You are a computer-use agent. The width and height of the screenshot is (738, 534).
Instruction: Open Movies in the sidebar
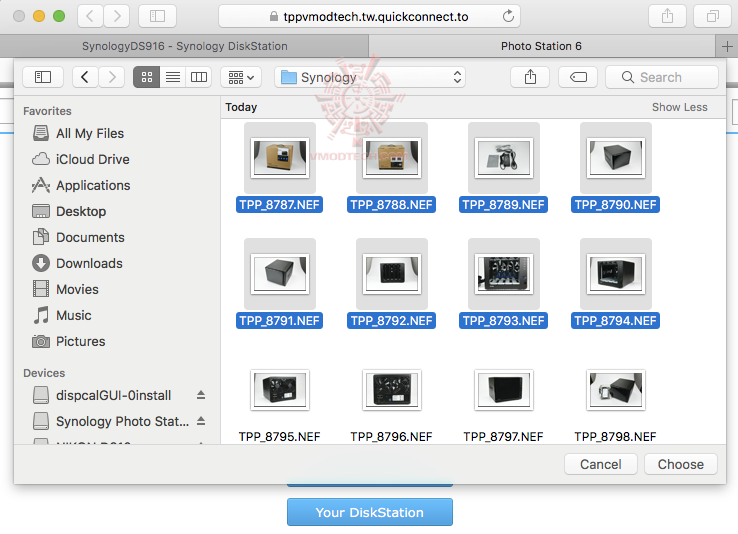point(65,289)
